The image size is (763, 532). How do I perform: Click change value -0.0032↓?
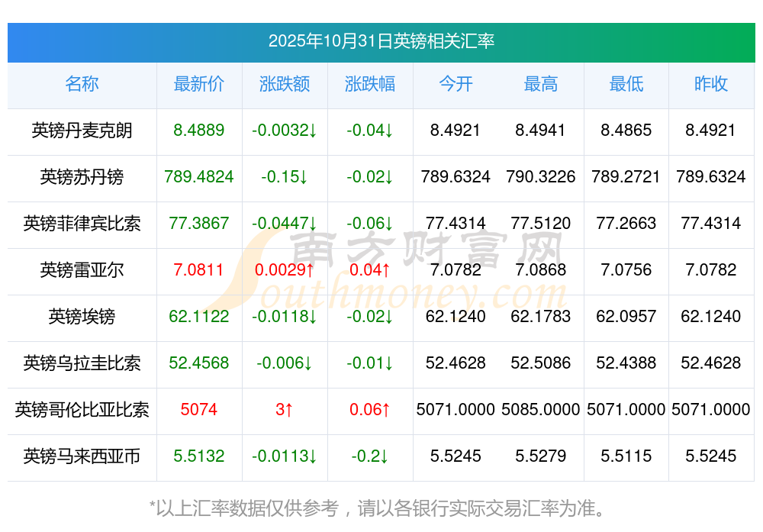[x=285, y=131]
